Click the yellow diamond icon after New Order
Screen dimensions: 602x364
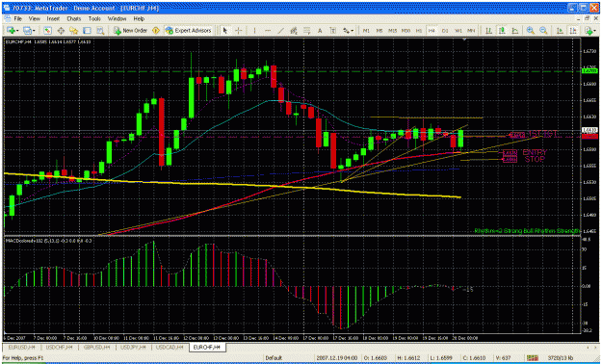click(x=156, y=31)
